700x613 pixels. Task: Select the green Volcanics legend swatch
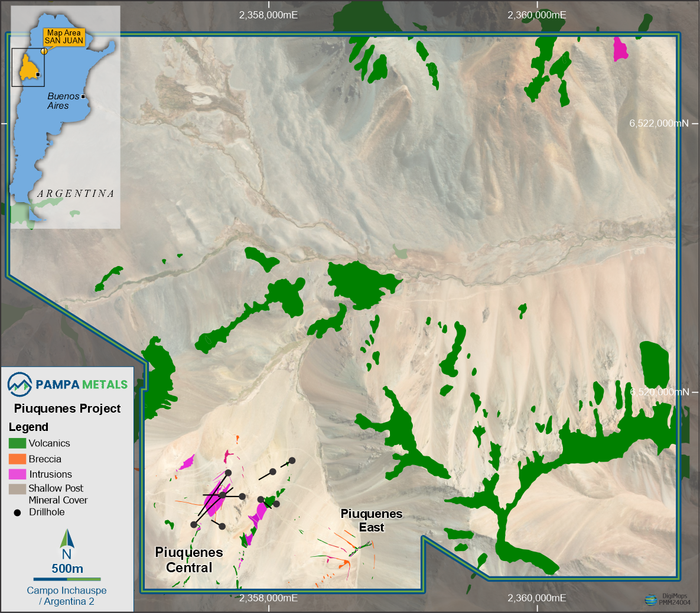(17, 443)
